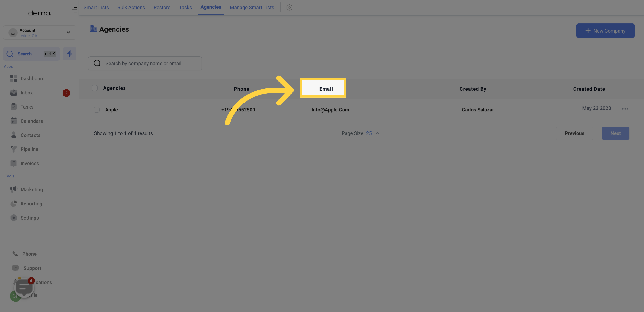This screenshot has width=644, height=312.
Task: Toggle the select-all checkbox in the Agencies header
Action: click(x=94, y=88)
